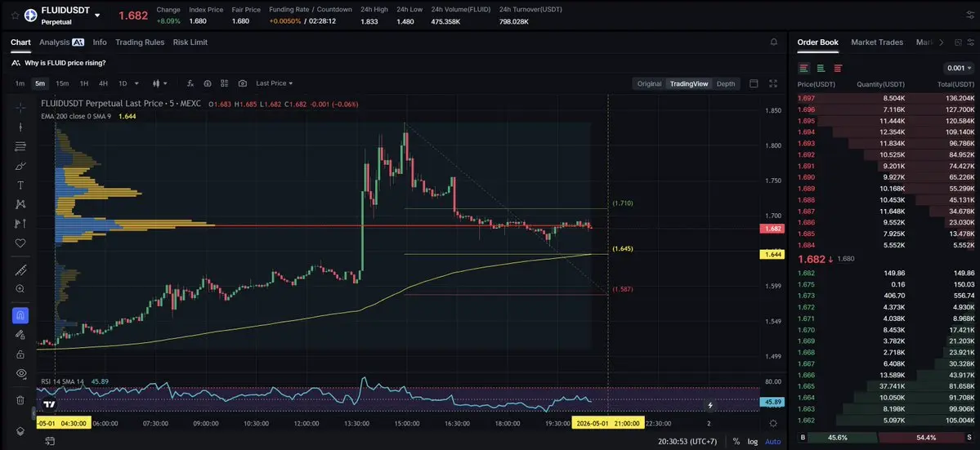Click the 1.697 ask price row
This screenshot has width=980, height=450.
886,98
